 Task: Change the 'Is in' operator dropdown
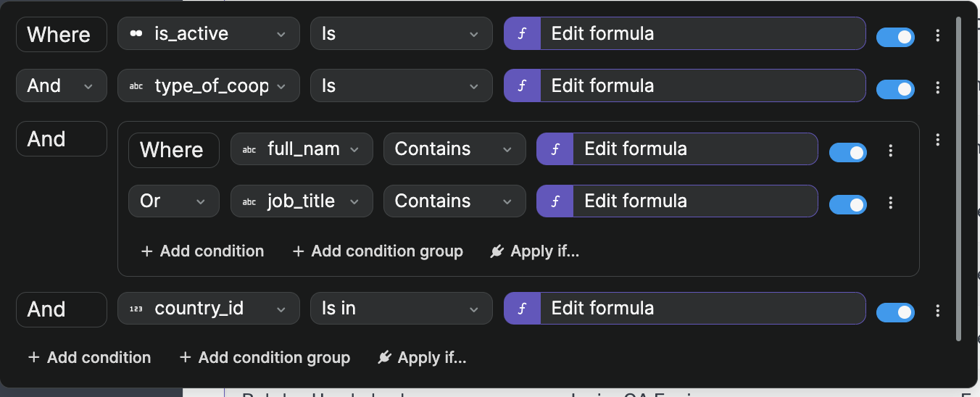[401, 309]
